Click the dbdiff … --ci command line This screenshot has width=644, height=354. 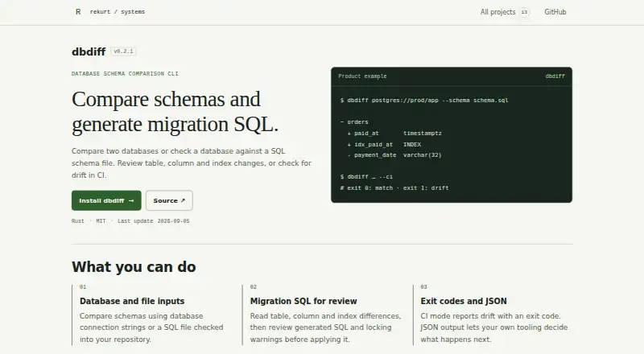point(366,176)
